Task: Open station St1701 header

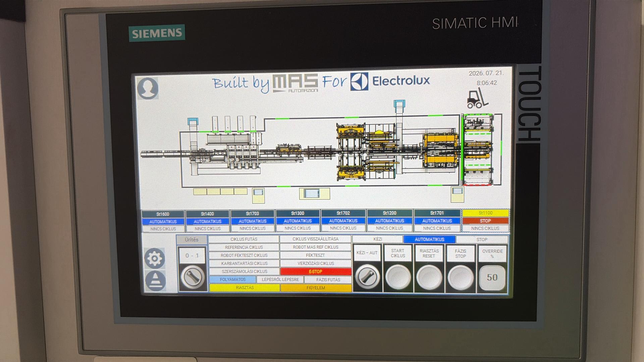Action: tap(437, 213)
